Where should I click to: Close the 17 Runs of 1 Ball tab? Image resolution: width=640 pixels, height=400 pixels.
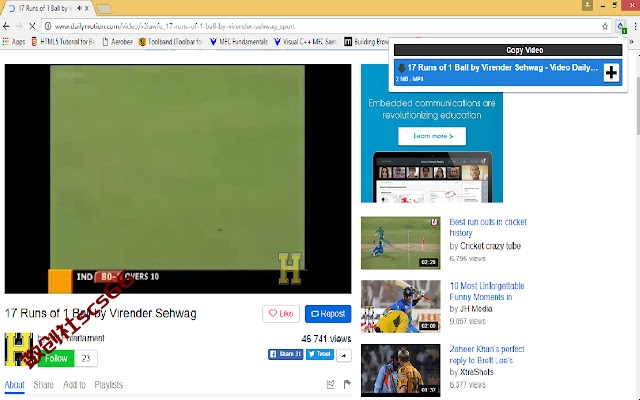coord(87,8)
